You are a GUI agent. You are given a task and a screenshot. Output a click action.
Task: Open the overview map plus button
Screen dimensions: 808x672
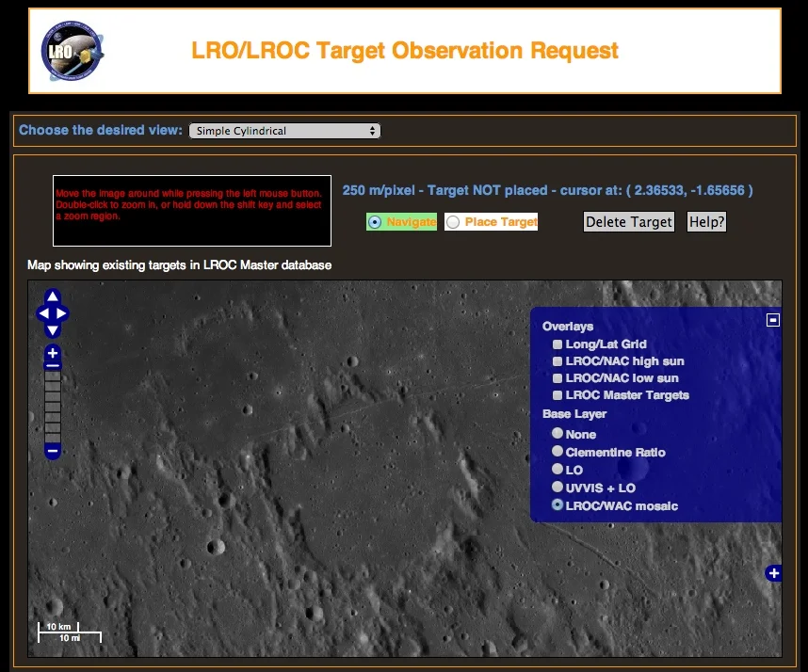pos(773,573)
